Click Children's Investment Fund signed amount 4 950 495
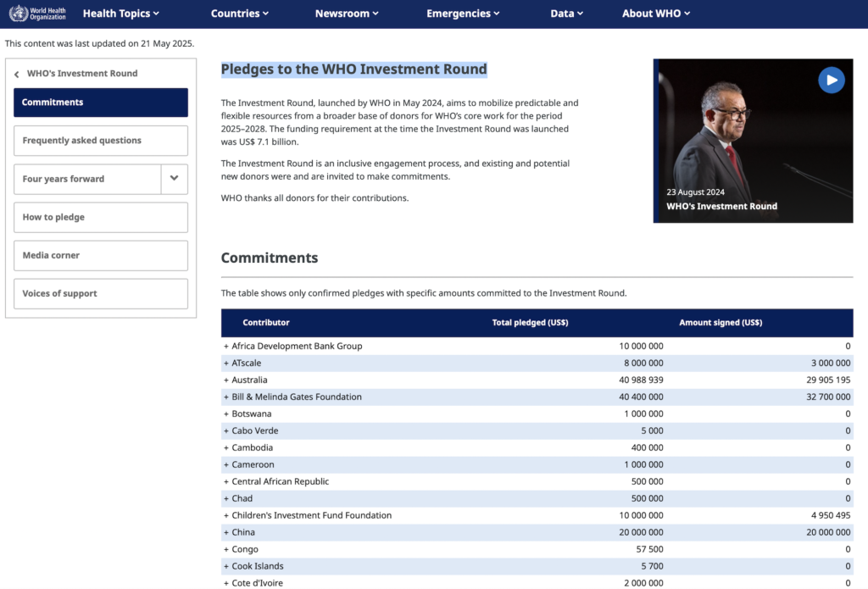The height and width of the screenshot is (589, 868). point(831,515)
